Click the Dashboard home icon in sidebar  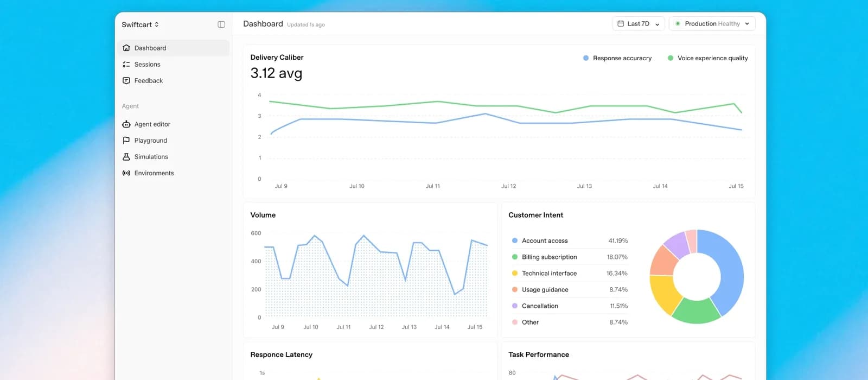coord(126,48)
